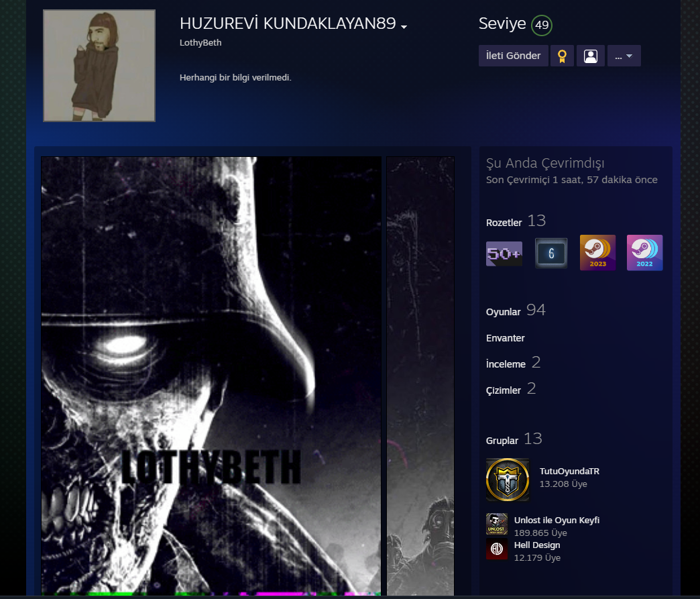
Task: Open the more options ellipsis dropdown
Action: click(x=624, y=56)
